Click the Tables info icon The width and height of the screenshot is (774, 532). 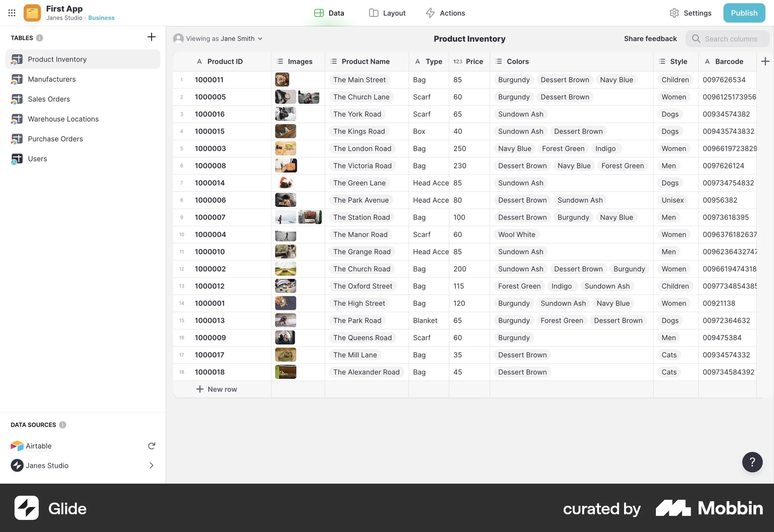click(x=40, y=38)
